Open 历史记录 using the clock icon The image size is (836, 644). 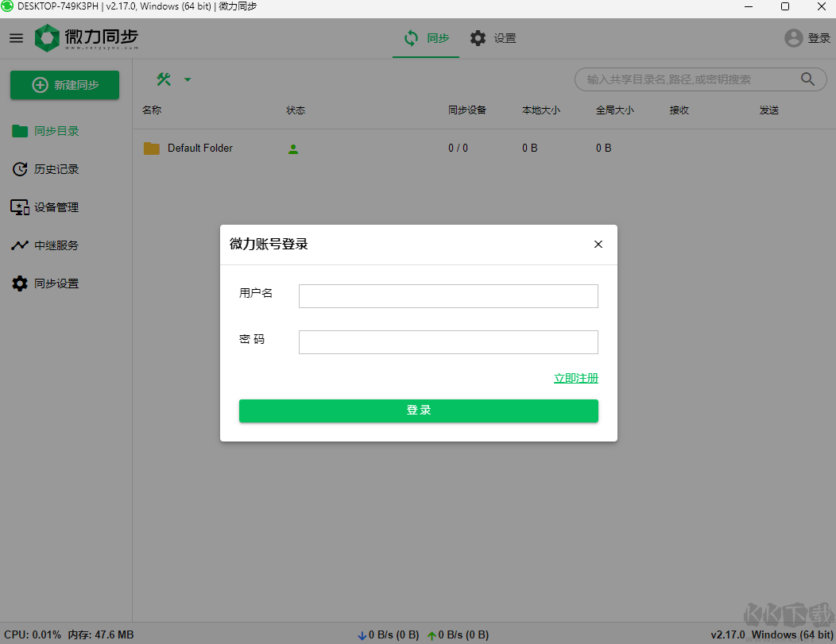[20, 169]
